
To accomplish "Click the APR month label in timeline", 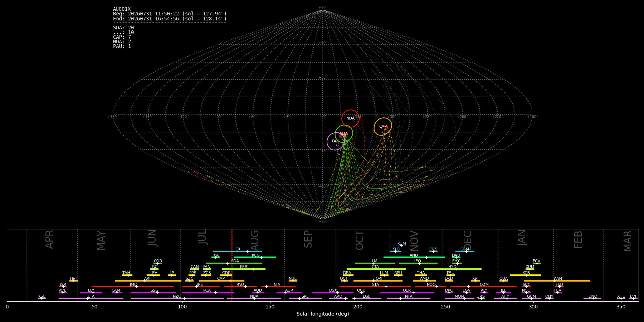I will click(50, 239).
